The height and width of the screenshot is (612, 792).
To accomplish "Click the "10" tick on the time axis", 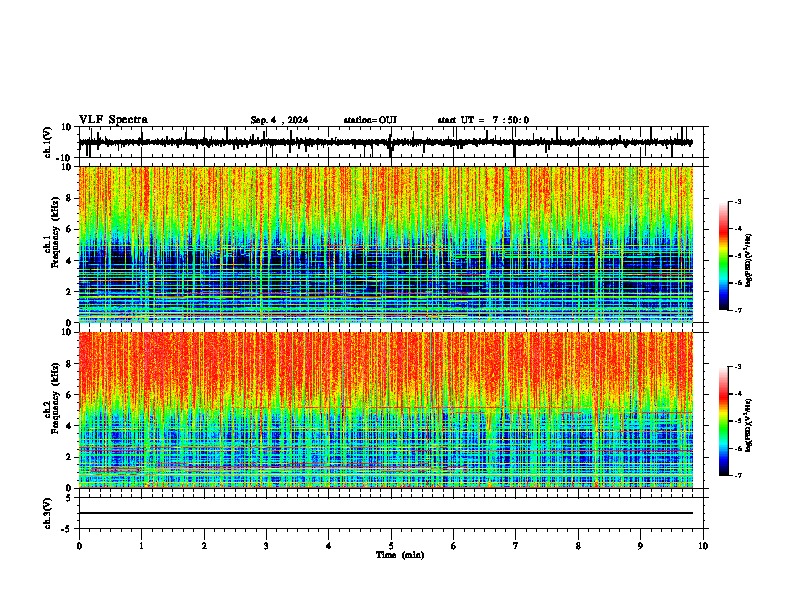I will point(703,546).
